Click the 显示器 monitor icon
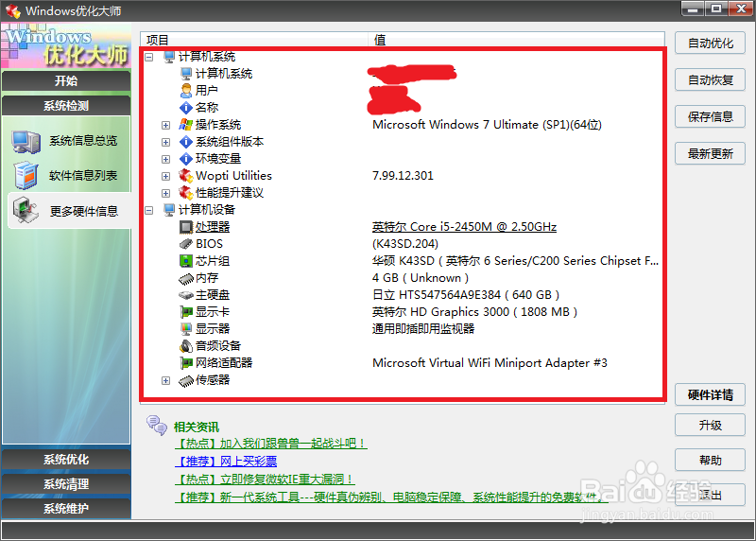Screen dimensions: 756x541 [x=186, y=329]
